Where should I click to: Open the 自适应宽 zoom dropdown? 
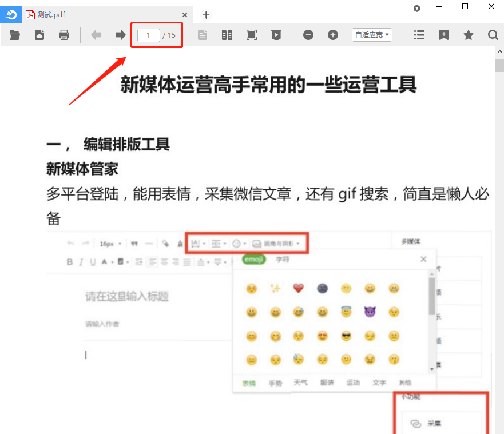tap(372, 35)
